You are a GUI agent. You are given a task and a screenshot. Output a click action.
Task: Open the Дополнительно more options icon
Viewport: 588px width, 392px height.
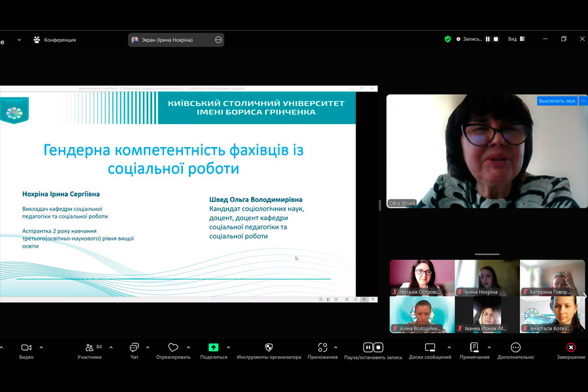pos(515,348)
